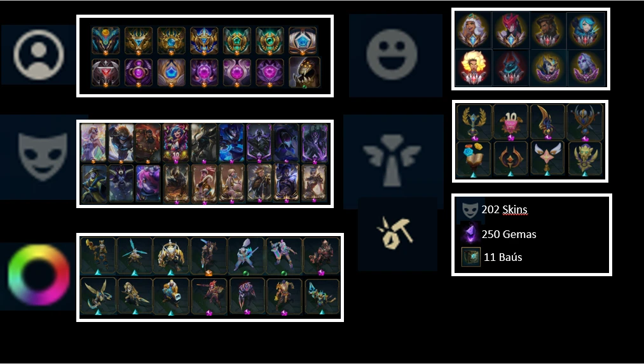This screenshot has width=644, height=364.
Task: Select the winged ward icon
Action: [x=392, y=161]
